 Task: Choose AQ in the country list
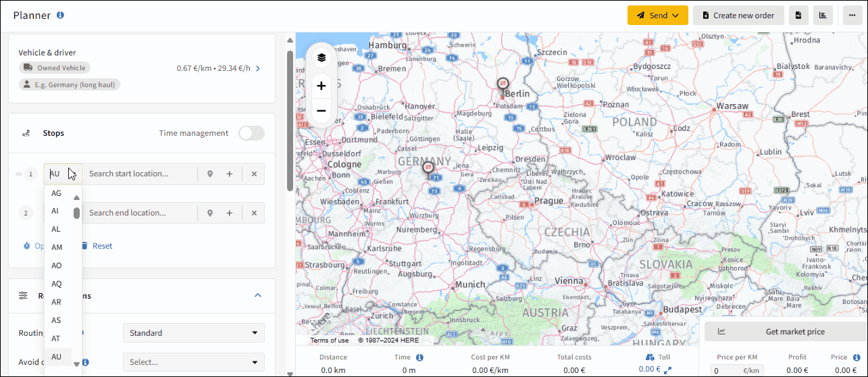58,284
